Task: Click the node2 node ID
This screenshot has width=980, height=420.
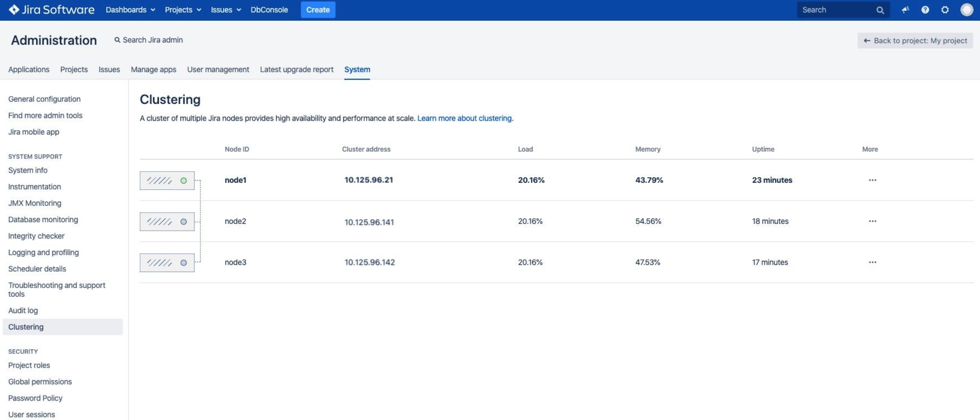Action: click(235, 221)
